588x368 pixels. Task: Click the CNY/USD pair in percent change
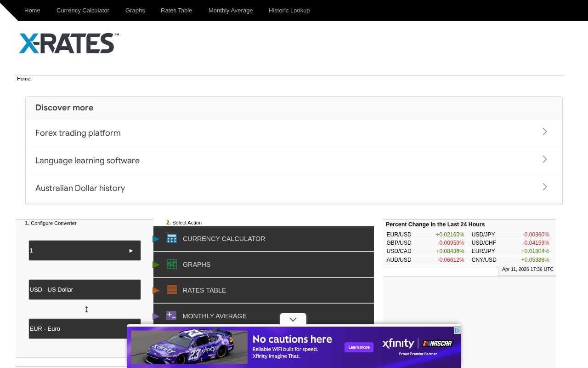(x=484, y=260)
